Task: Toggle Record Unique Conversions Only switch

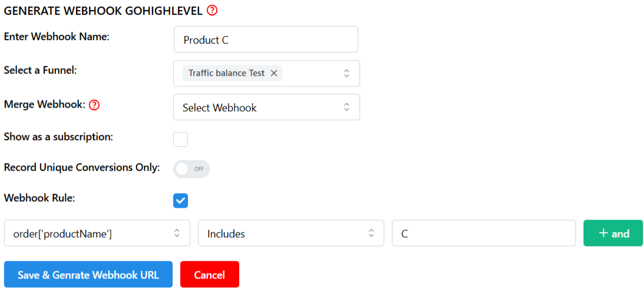Action: [191, 169]
